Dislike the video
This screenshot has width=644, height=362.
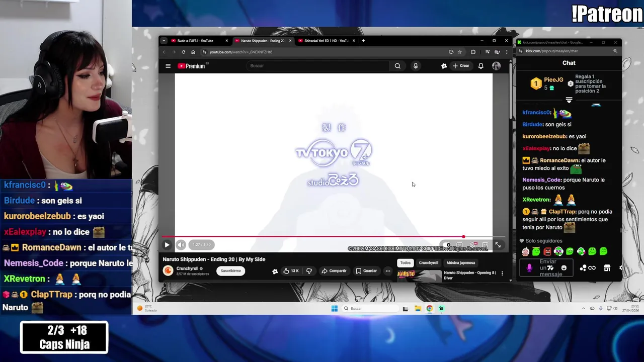(x=309, y=271)
